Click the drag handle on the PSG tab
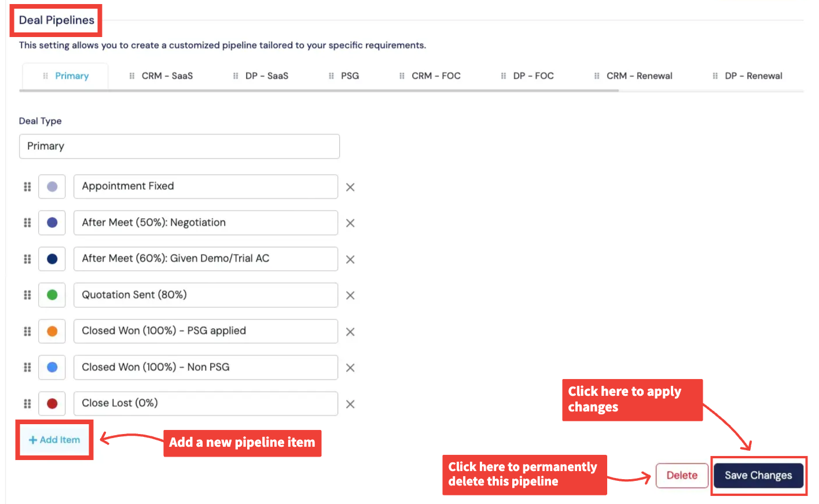This screenshot has height=504, width=819. [332, 75]
